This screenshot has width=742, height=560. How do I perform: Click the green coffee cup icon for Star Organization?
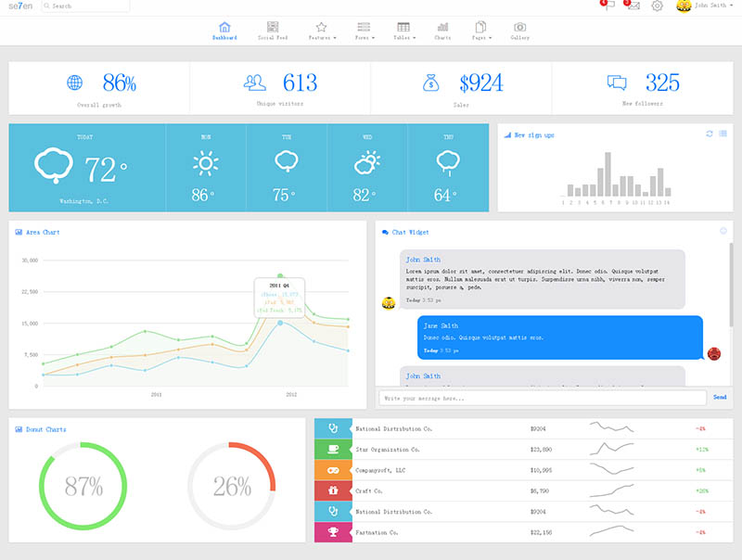pyautogui.click(x=332, y=449)
